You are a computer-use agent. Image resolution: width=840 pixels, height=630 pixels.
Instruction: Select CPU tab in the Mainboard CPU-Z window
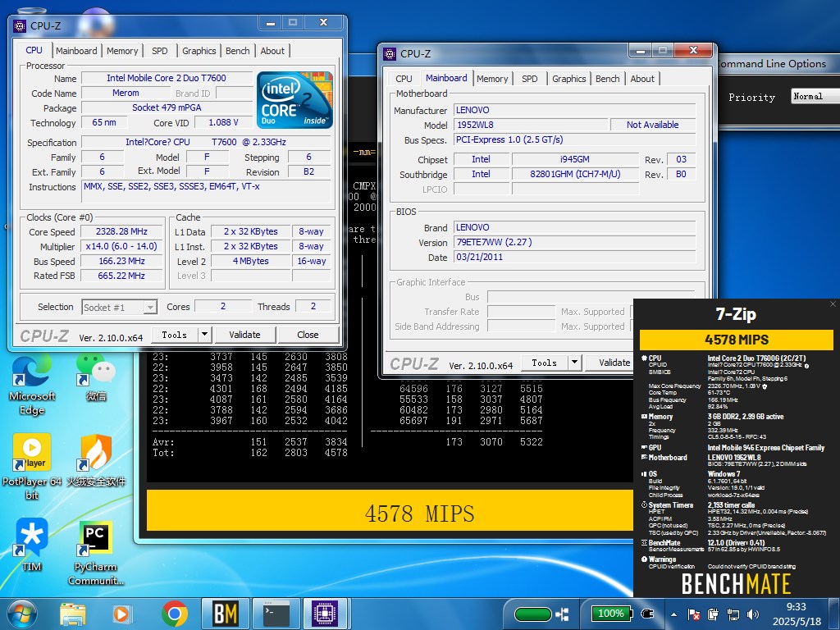(x=404, y=79)
